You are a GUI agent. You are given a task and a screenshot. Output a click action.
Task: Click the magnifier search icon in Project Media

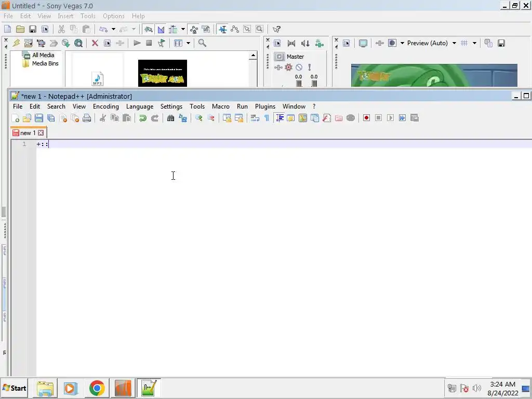coord(202,43)
